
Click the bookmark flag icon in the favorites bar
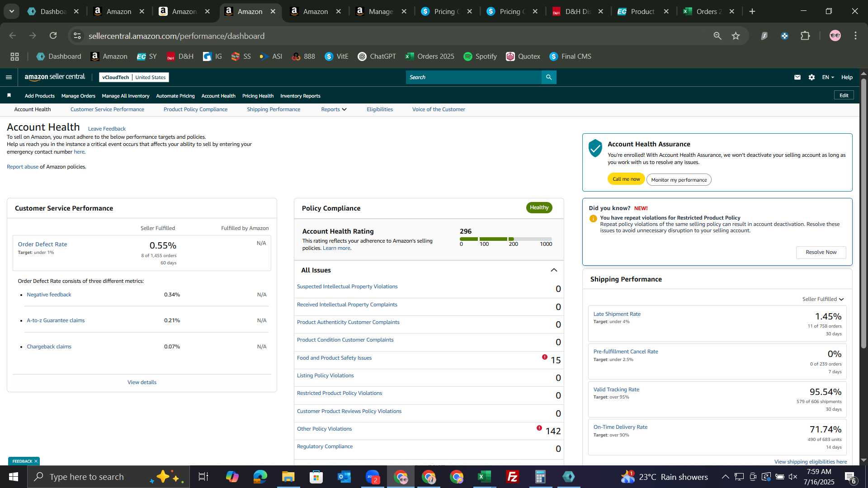pos(9,95)
